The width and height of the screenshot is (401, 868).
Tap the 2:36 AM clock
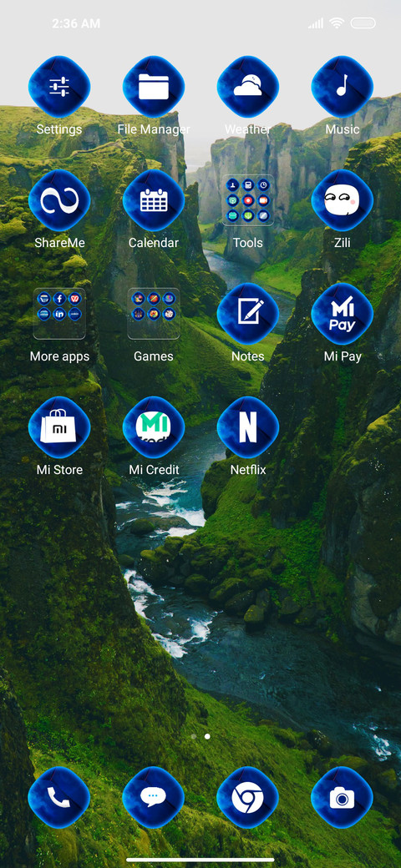click(x=76, y=23)
